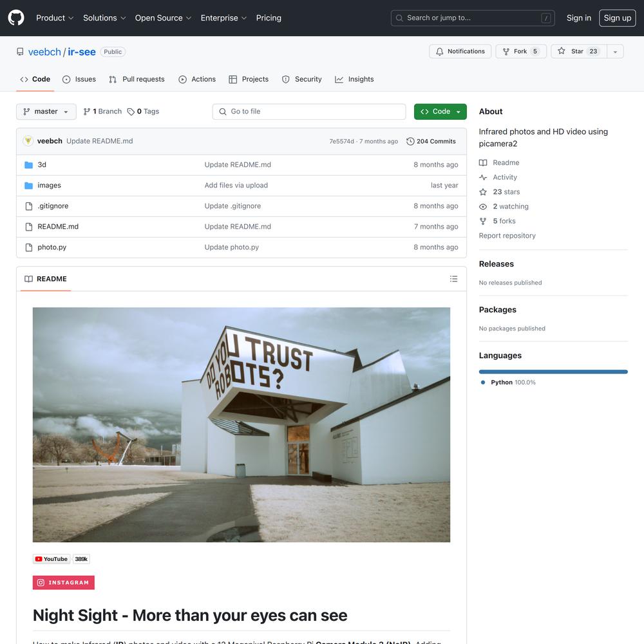This screenshot has width=644, height=644.
Task: Open the green Code clone dropdown
Action: [440, 111]
